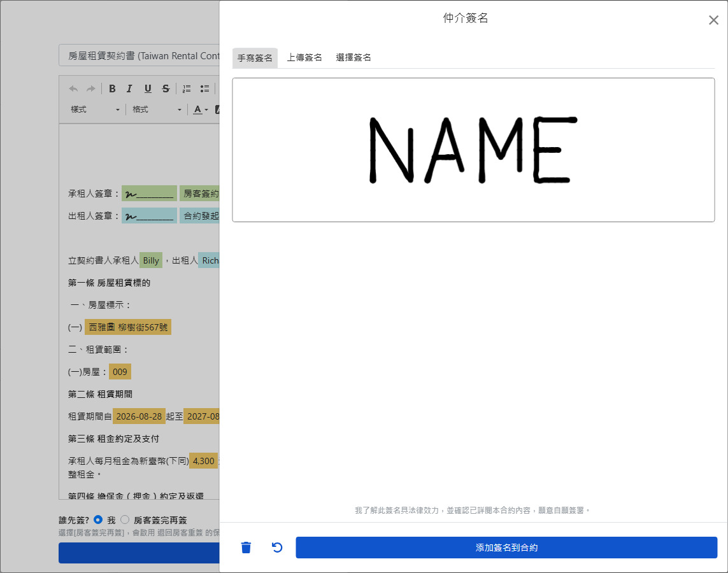The image size is (728, 573).
Task: Click the 2026-08-28 start date tag
Action: pyautogui.click(x=139, y=416)
